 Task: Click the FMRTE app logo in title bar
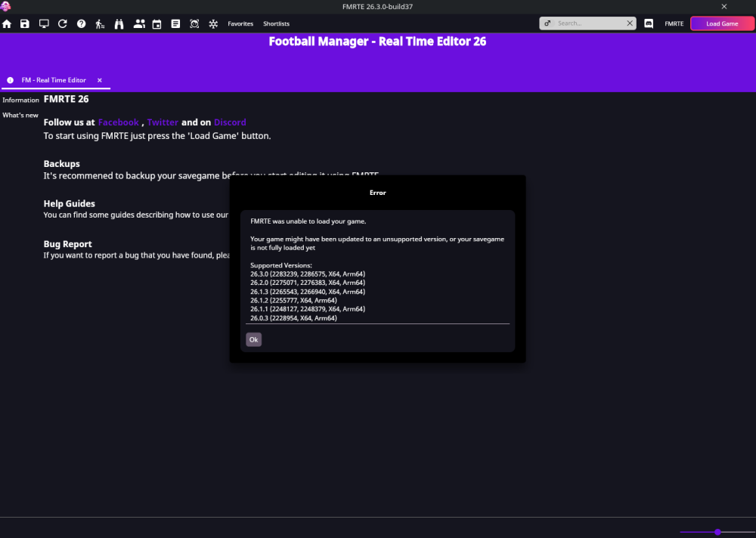coord(6,6)
